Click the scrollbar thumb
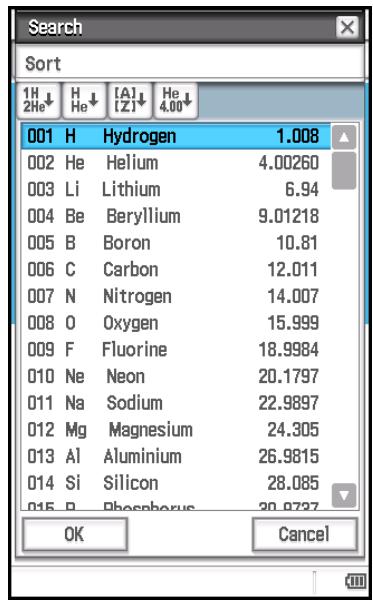The width and height of the screenshot is (373, 601). tap(344, 171)
